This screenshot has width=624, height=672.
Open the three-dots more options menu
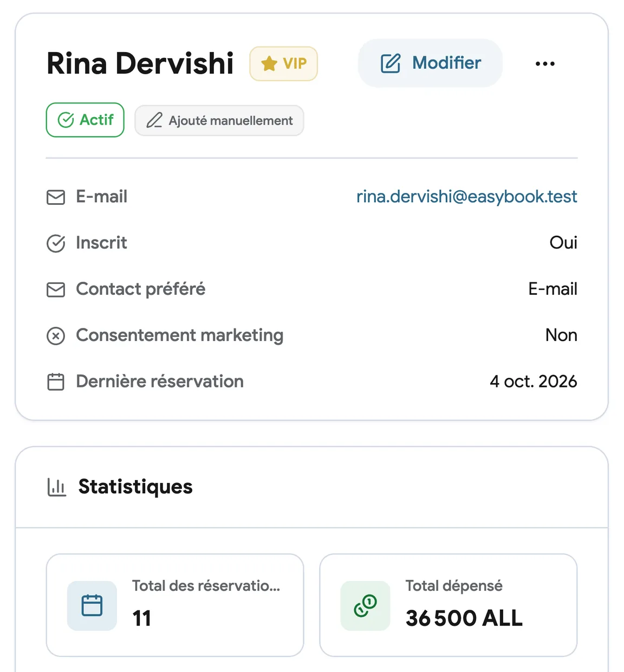(545, 63)
